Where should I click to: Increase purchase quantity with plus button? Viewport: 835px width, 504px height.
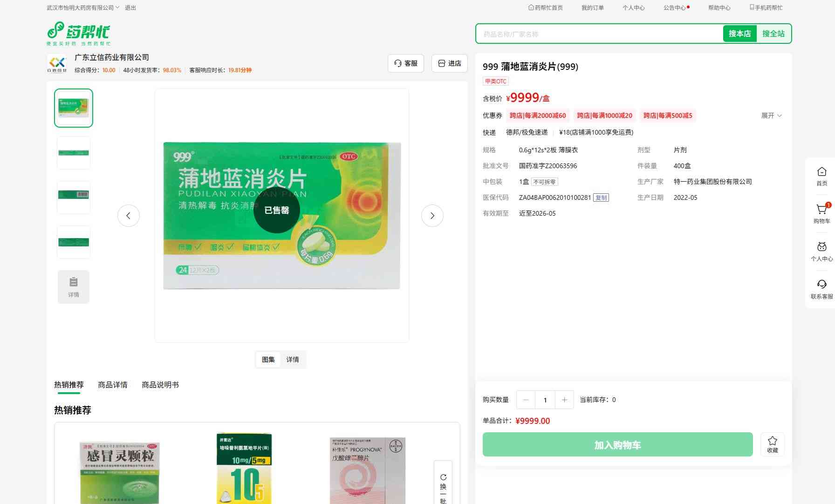564,400
